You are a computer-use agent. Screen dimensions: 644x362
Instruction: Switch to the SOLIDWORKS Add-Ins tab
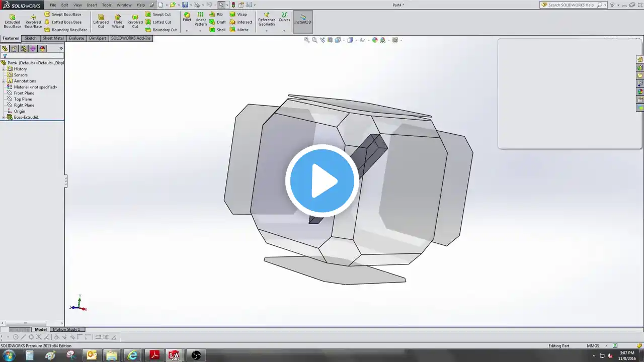[x=131, y=38]
